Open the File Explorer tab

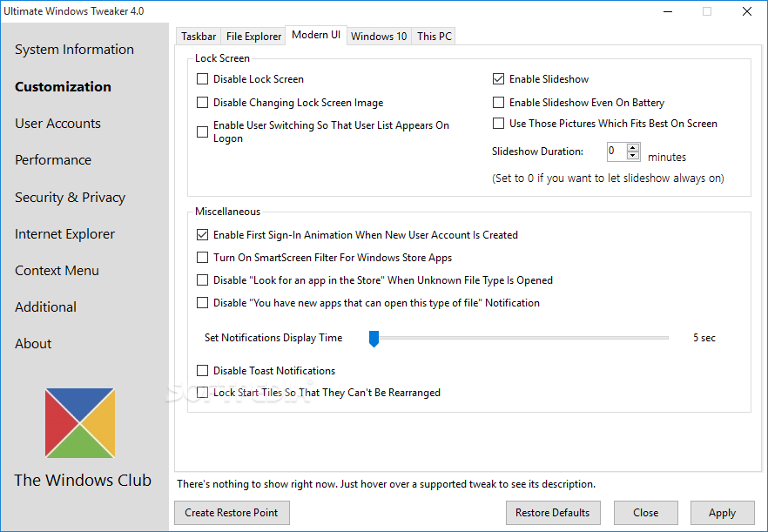coord(253,37)
